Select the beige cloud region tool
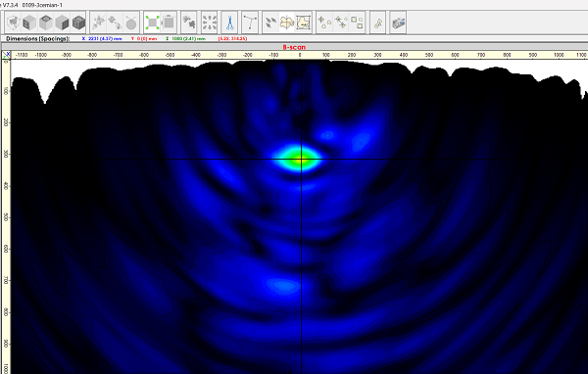Image resolution: width=588 pixels, height=374 pixels. pyautogui.click(x=287, y=23)
